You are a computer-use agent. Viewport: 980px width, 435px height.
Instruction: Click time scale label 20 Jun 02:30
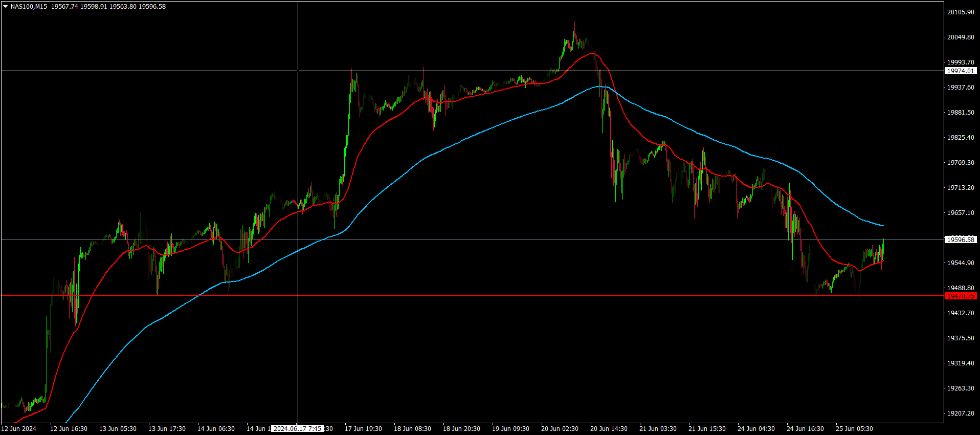(x=560, y=429)
